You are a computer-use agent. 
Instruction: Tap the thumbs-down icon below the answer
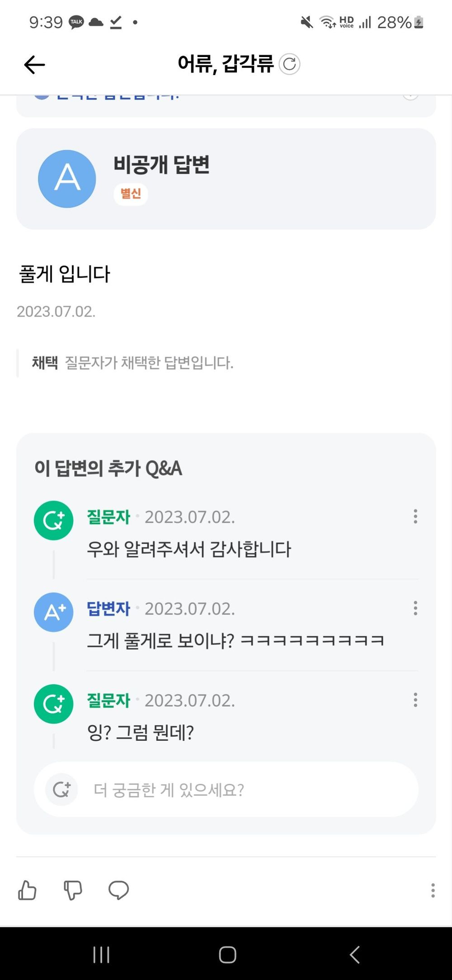click(x=73, y=890)
